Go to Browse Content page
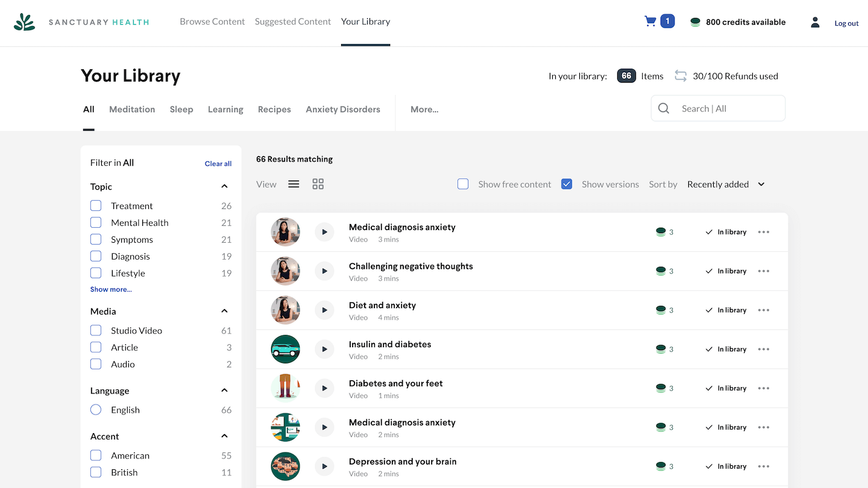The image size is (868, 488). [212, 22]
